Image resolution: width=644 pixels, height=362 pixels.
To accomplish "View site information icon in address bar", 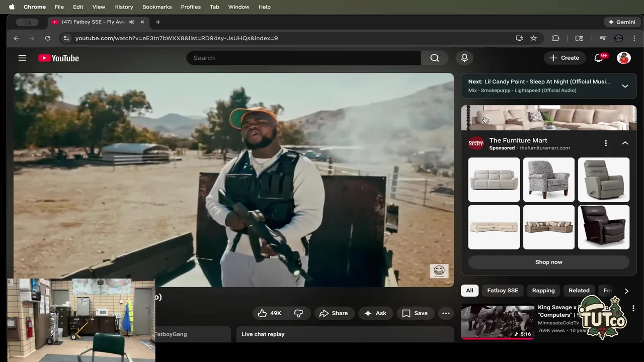I will (x=66, y=38).
